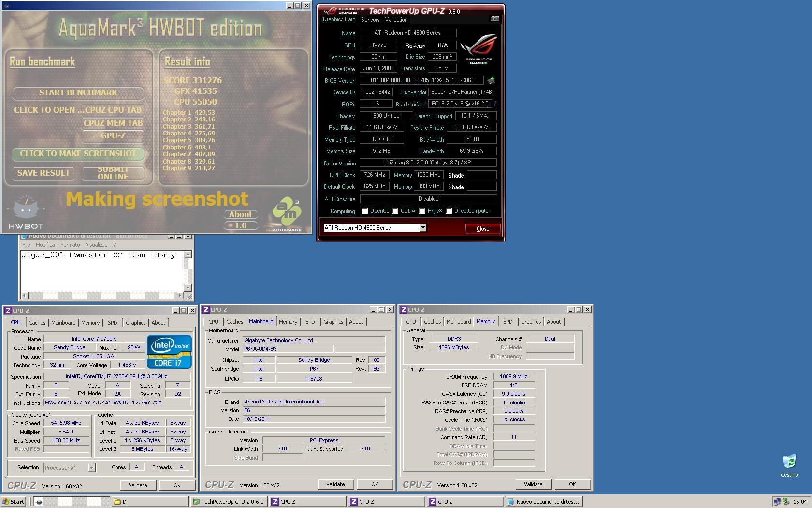
Task: Open the Modifica menu in Notepad
Action: (45, 245)
